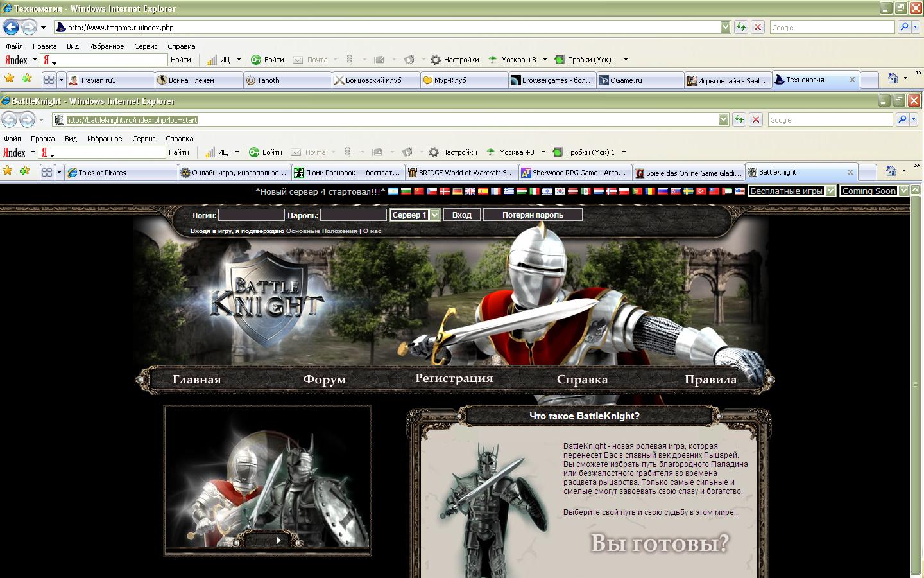This screenshot has width=924, height=578.
Task: Open address bar dropdown in BattleKnight window
Action: point(724,119)
